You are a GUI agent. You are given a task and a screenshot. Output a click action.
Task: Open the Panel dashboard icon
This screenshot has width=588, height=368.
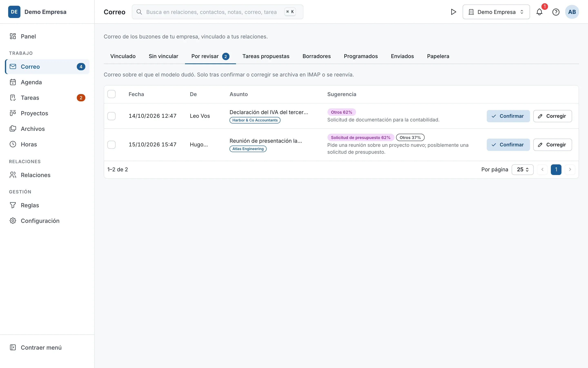pyautogui.click(x=13, y=36)
